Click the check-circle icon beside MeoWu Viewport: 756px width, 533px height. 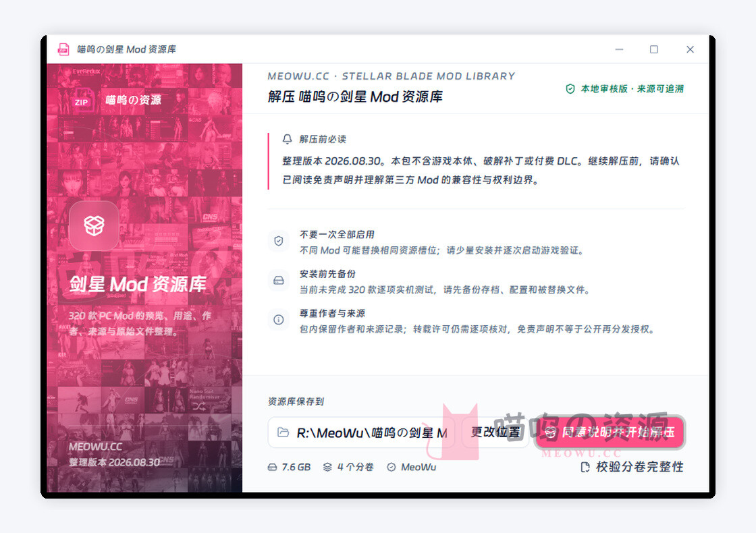(x=391, y=467)
